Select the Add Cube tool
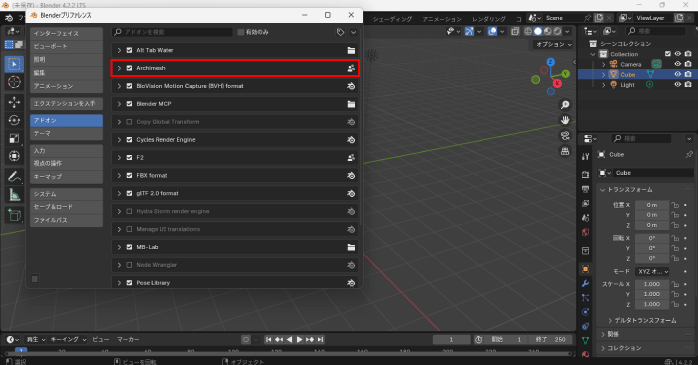 coord(14,215)
